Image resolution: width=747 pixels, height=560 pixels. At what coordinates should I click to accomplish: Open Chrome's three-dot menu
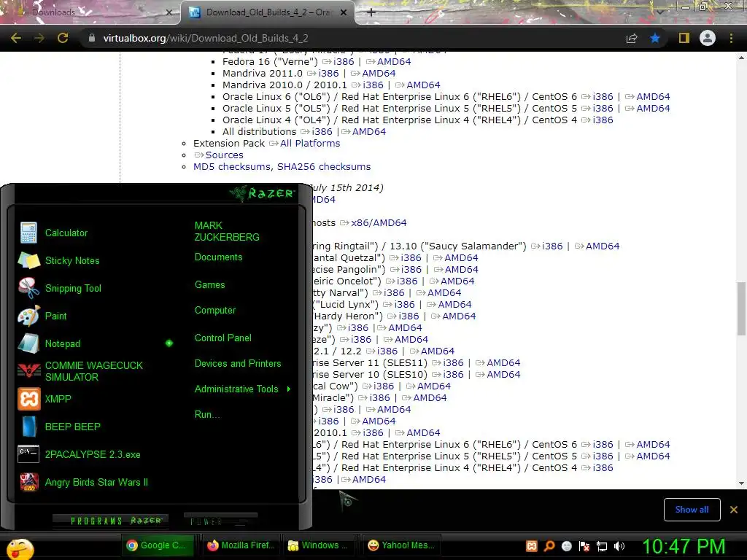click(731, 38)
